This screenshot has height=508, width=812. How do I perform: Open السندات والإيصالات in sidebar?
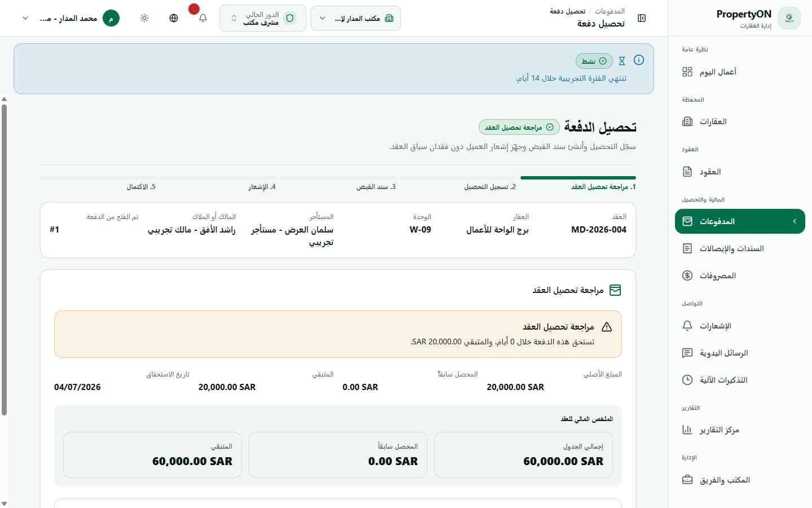tap(740, 248)
